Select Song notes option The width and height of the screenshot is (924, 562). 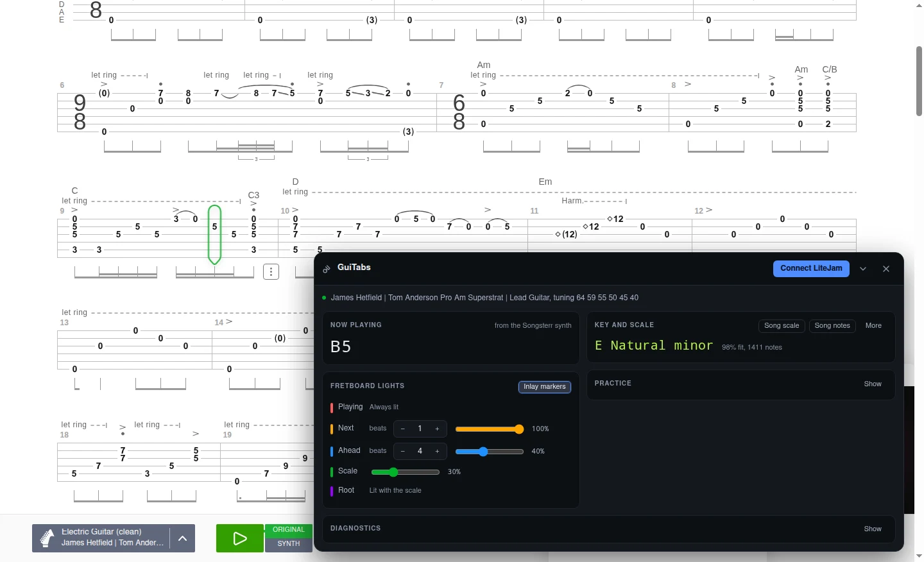pyautogui.click(x=832, y=326)
